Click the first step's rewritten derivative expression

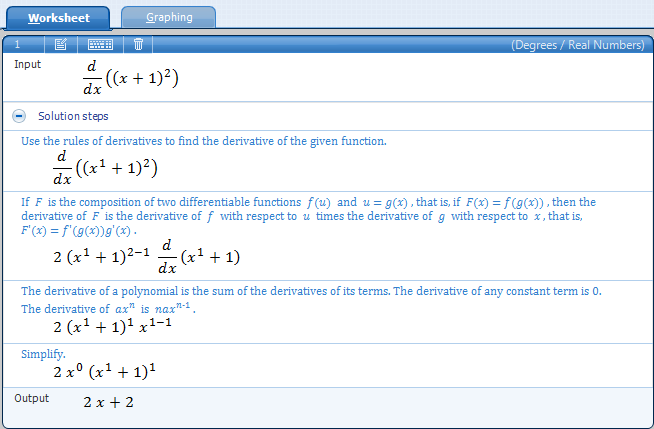point(105,167)
